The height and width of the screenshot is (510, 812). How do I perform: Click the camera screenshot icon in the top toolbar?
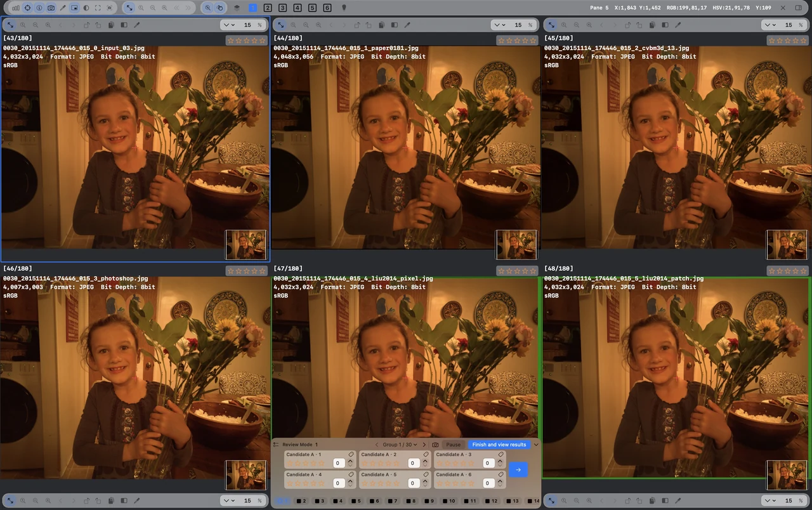[51, 8]
